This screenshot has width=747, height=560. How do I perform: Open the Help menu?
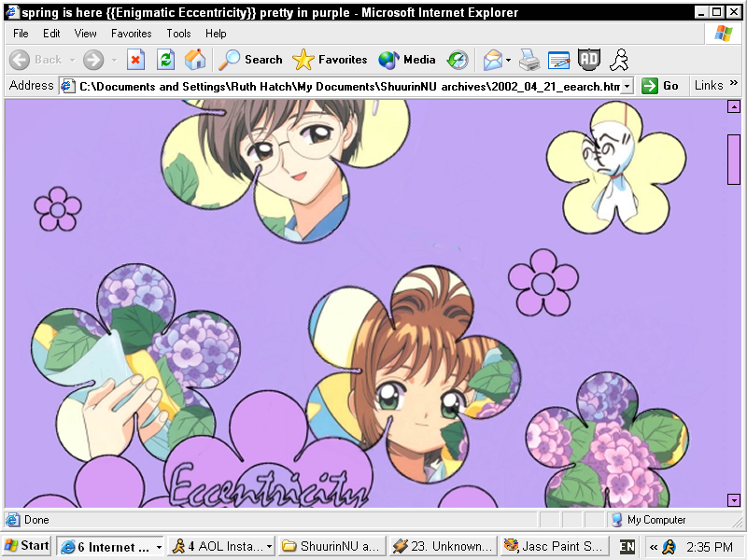point(216,34)
